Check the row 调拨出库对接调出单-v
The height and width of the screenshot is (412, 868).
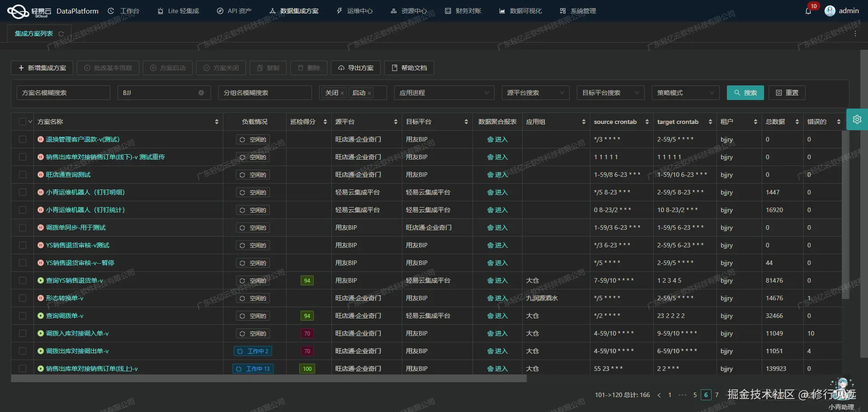[x=23, y=351]
